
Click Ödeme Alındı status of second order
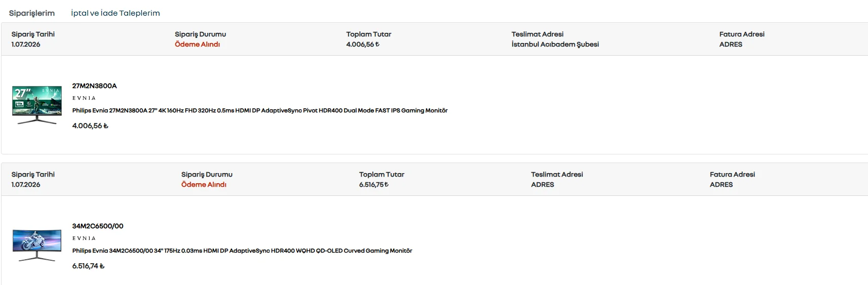click(204, 185)
